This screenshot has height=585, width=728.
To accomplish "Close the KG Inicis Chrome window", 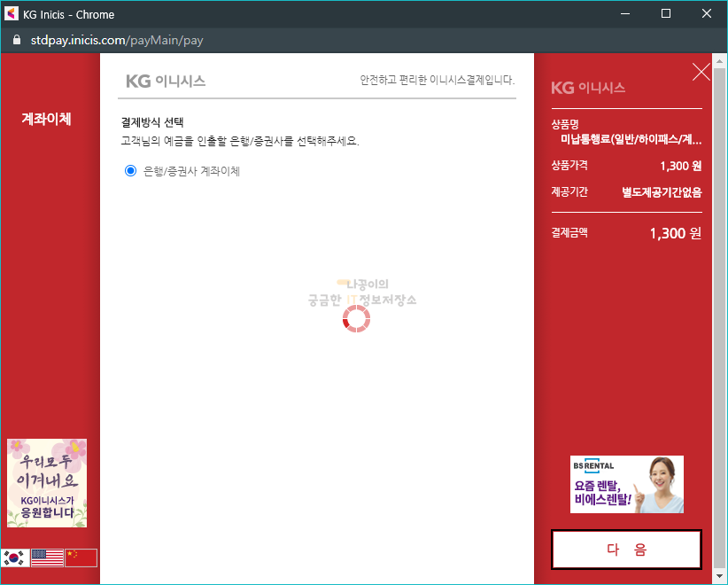I will 706,13.
